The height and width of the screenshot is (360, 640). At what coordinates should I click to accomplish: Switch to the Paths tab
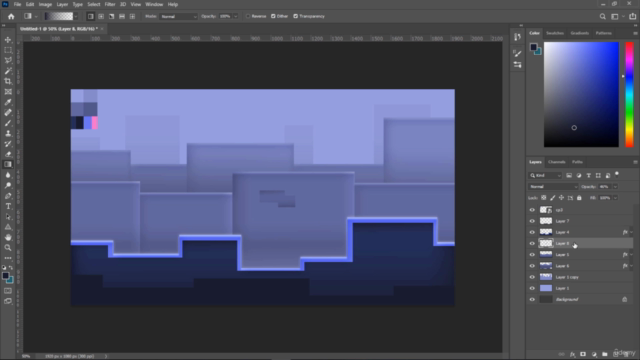(x=577, y=162)
